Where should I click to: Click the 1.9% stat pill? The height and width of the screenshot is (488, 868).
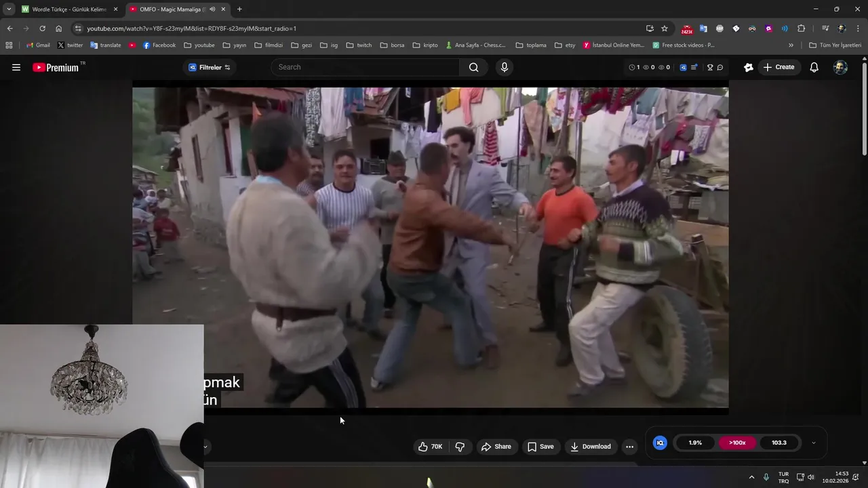tap(695, 443)
